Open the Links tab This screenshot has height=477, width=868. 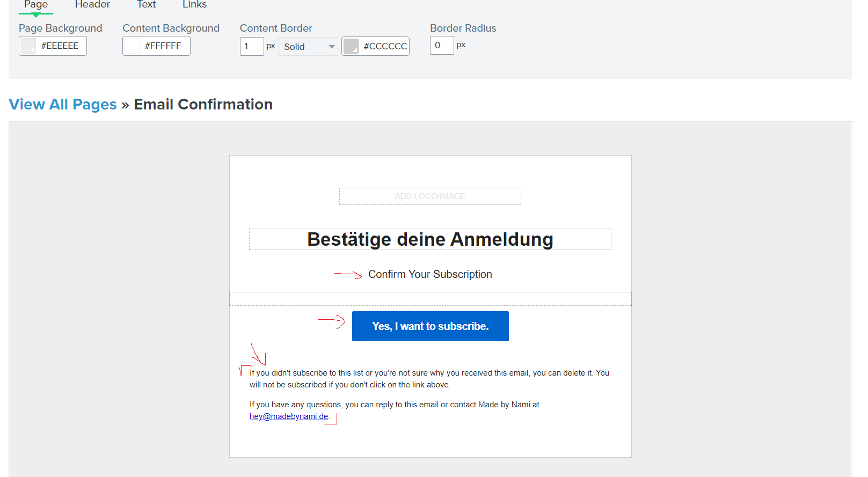pos(194,5)
